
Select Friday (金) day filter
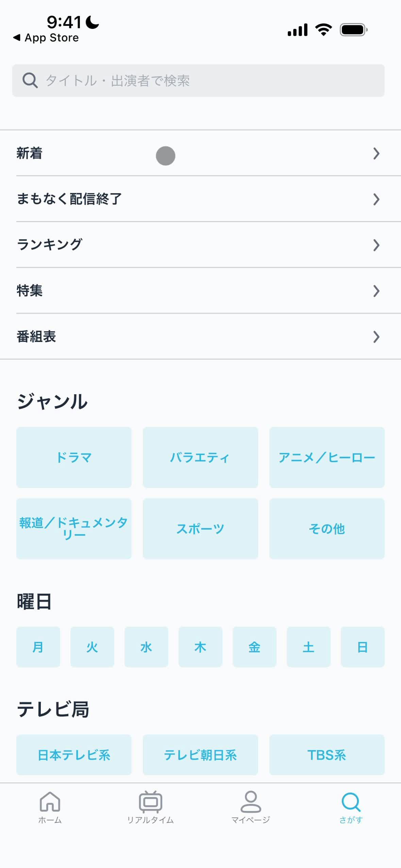tap(254, 647)
